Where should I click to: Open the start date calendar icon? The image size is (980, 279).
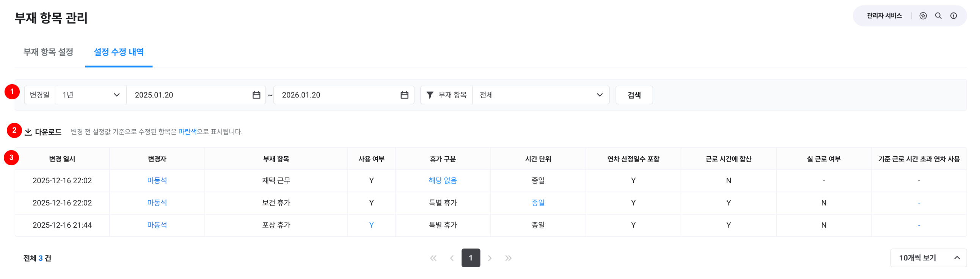tap(256, 95)
